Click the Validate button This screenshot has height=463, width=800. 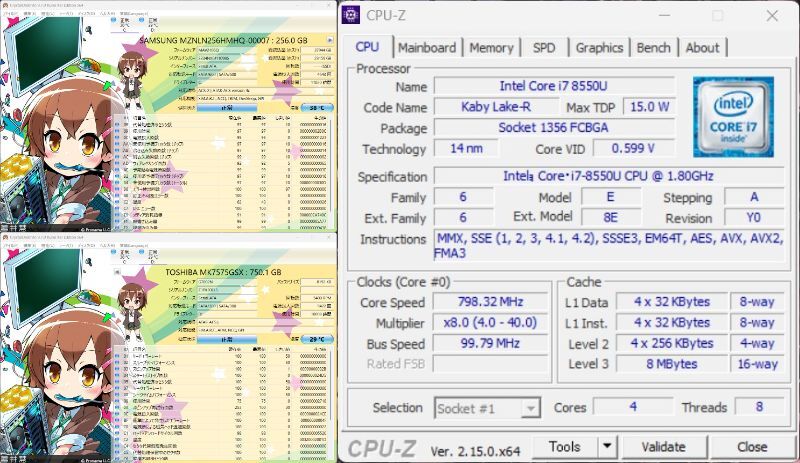tap(664, 447)
